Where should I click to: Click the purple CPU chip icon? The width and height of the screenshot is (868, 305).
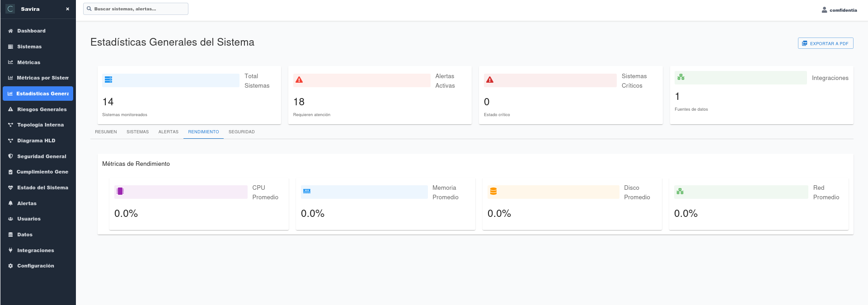(x=120, y=192)
